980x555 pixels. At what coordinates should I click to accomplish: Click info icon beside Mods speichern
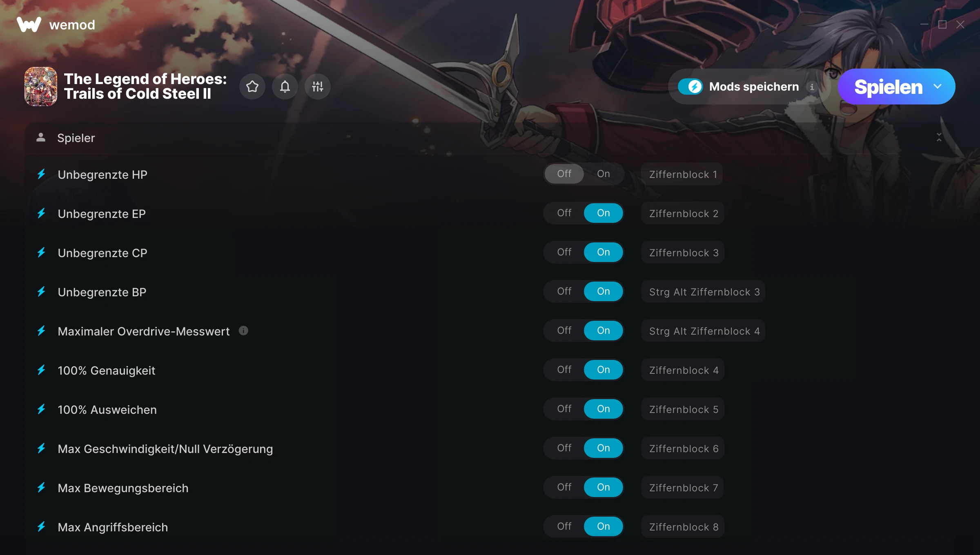click(x=812, y=87)
